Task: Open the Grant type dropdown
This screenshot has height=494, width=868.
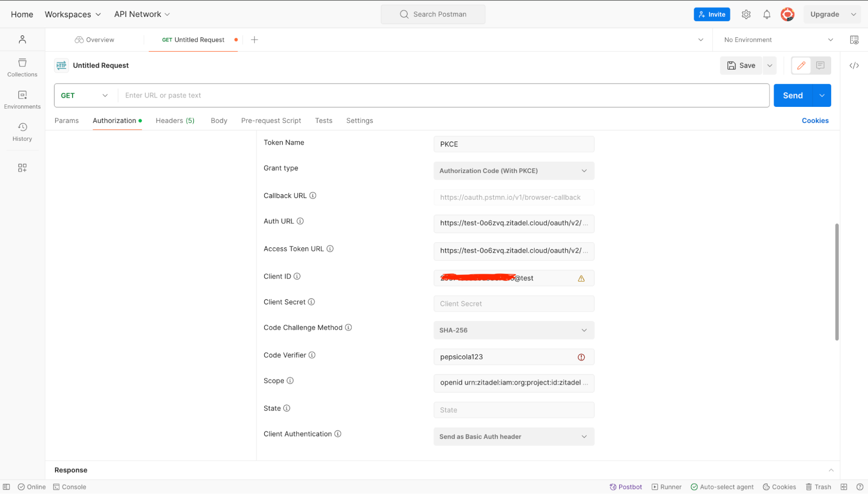Action: [513, 171]
